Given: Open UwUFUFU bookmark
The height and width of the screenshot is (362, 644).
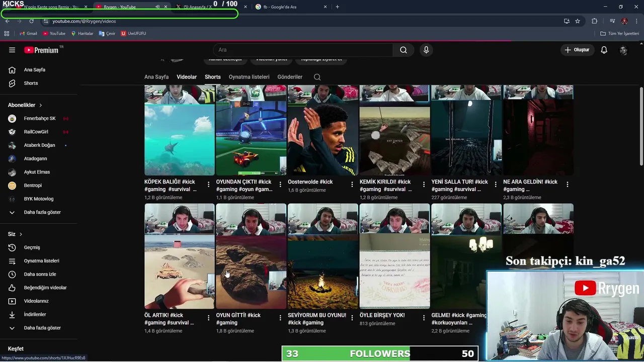Looking at the screenshot, I should point(133,34).
